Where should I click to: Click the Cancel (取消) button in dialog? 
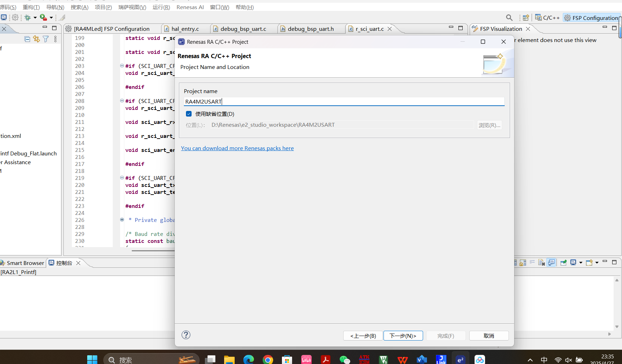[x=489, y=336]
